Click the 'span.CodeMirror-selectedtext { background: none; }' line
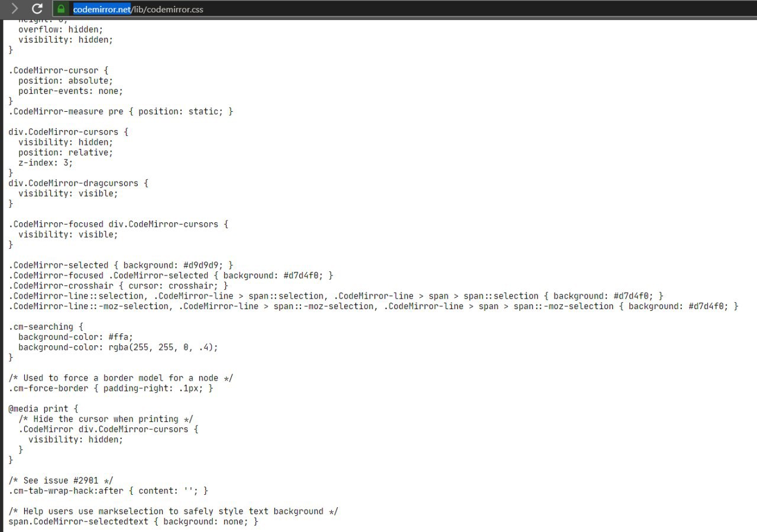This screenshot has height=532, width=757. click(133, 521)
